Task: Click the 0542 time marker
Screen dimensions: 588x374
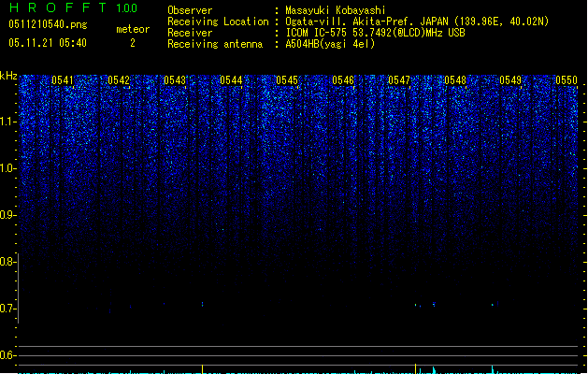Action: [119, 80]
